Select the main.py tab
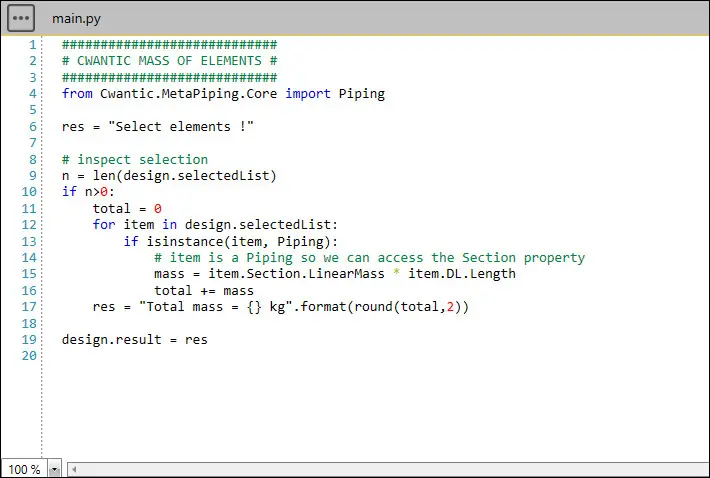Image resolution: width=710 pixels, height=478 pixels. click(x=76, y=19)
